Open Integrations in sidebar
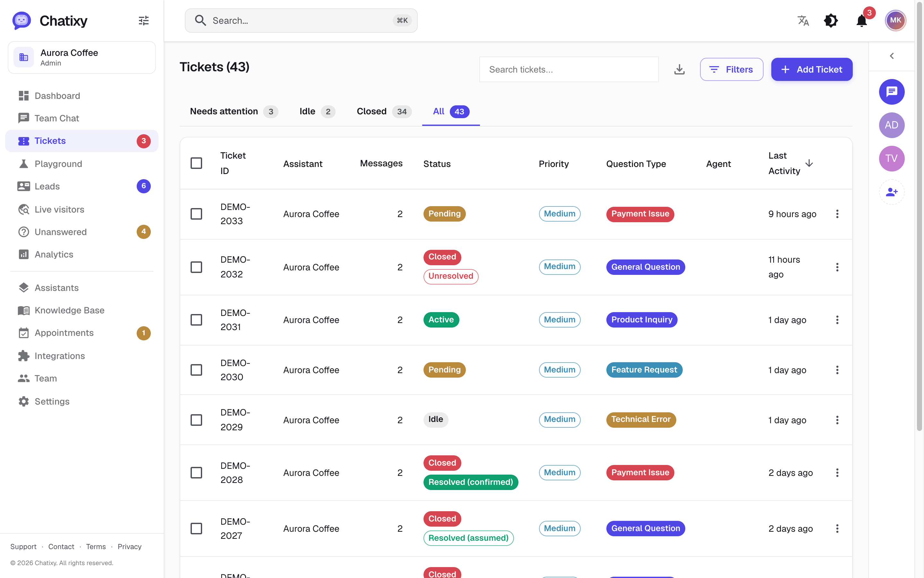 coord(82,355)
